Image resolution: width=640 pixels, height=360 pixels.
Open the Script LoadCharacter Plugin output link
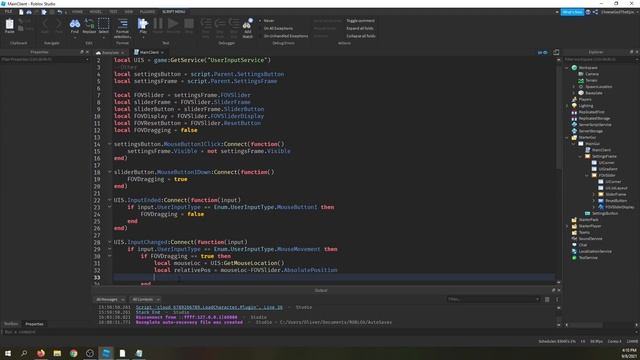pyautogui.click(x=209, y=307)
